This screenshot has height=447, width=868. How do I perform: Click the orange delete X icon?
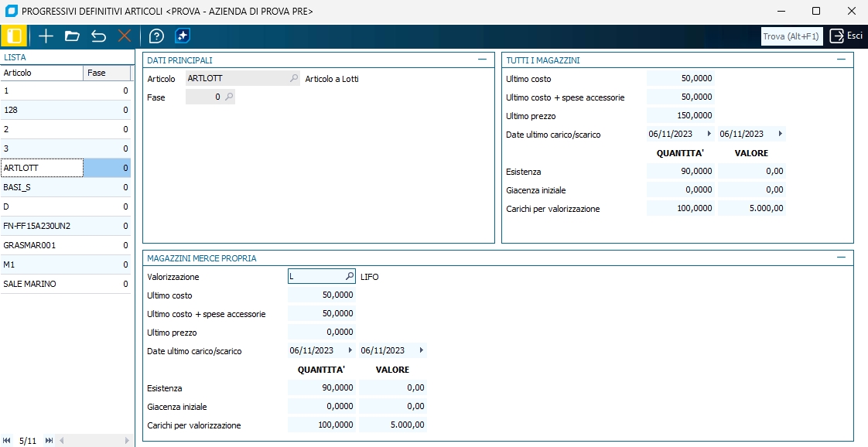pos(125,36)
